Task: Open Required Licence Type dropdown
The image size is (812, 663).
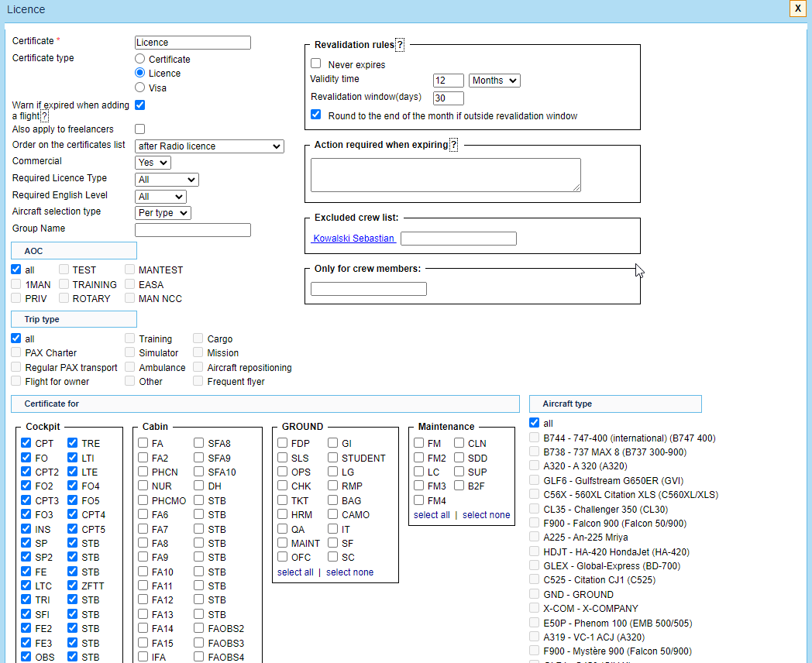Action: point(167,180)
